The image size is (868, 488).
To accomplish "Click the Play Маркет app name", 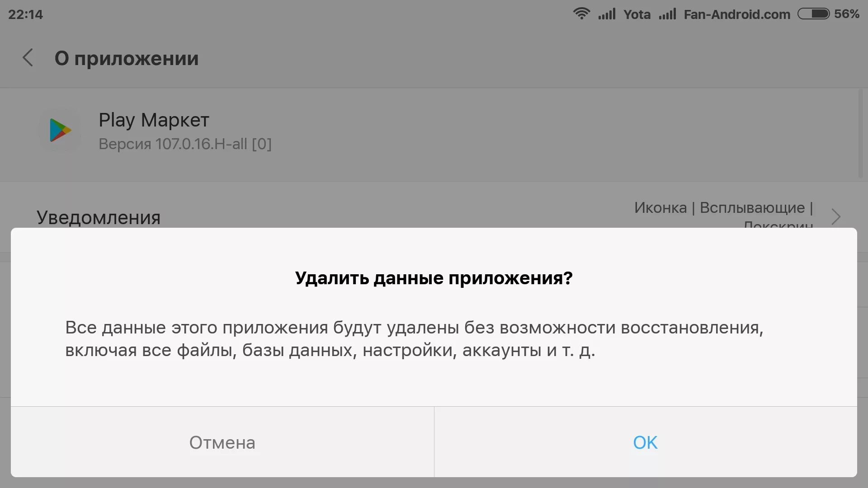I will click(x=154, y=120).
